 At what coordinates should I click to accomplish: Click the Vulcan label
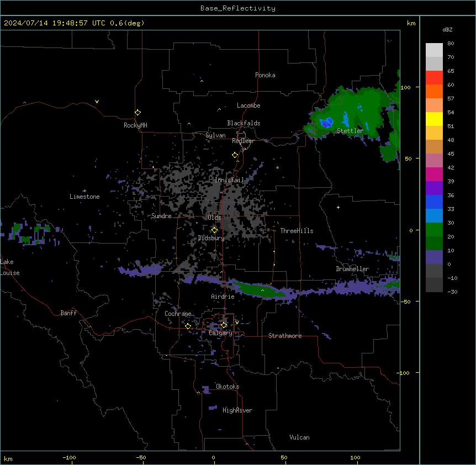299,437
